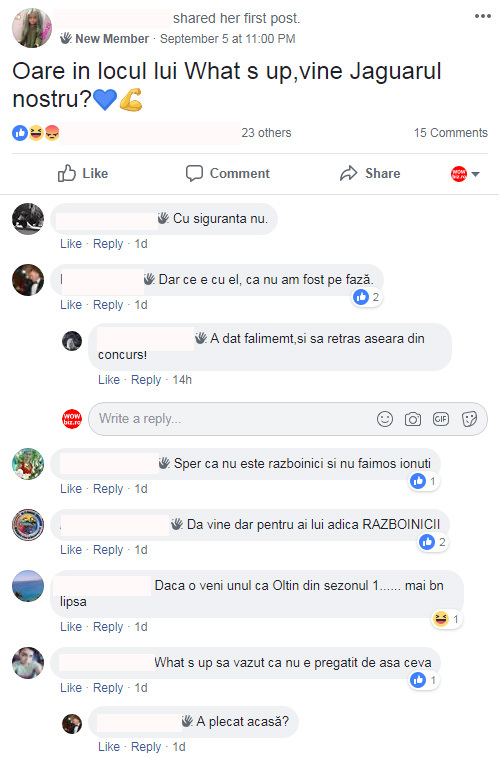Expand the comment-as identity dropdown arrow
The width and height of the screenshot is (499, 757).
coord(475,174)
